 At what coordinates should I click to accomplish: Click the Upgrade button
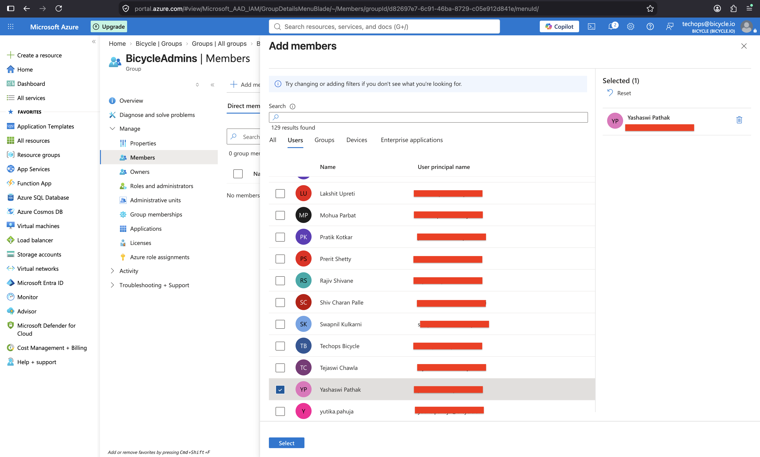[x=109, y=27]
